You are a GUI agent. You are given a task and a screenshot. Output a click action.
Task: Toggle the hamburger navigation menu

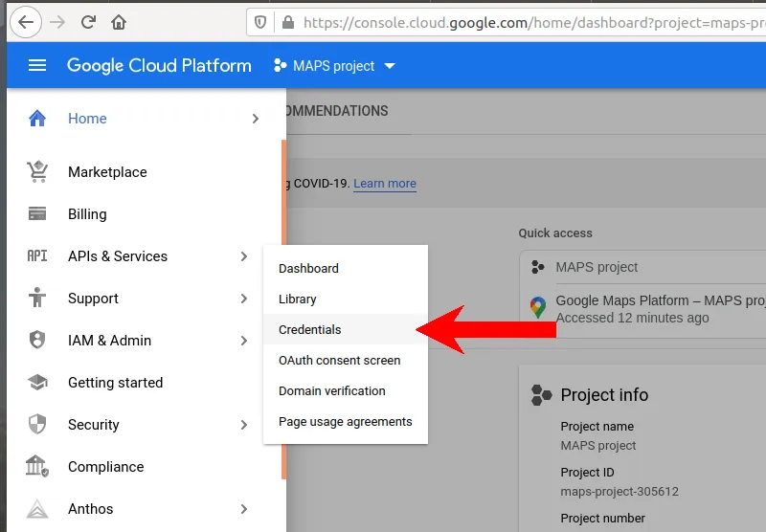pos(37,65)
